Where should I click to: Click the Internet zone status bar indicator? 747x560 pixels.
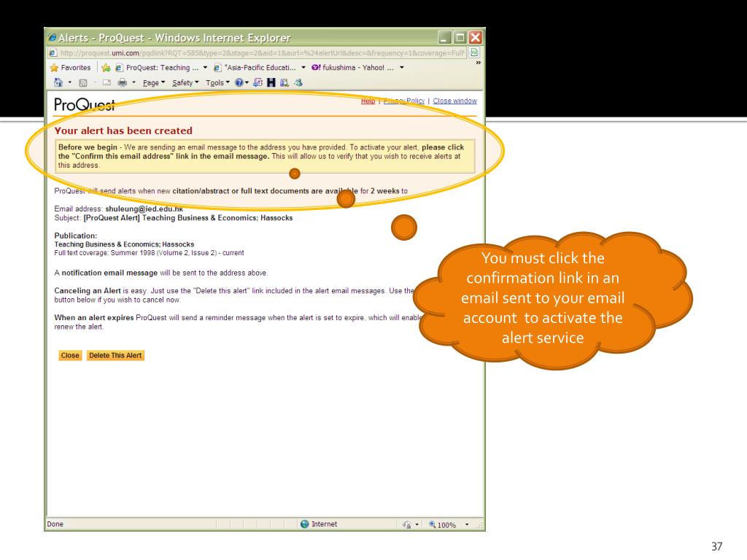(319, 524)
